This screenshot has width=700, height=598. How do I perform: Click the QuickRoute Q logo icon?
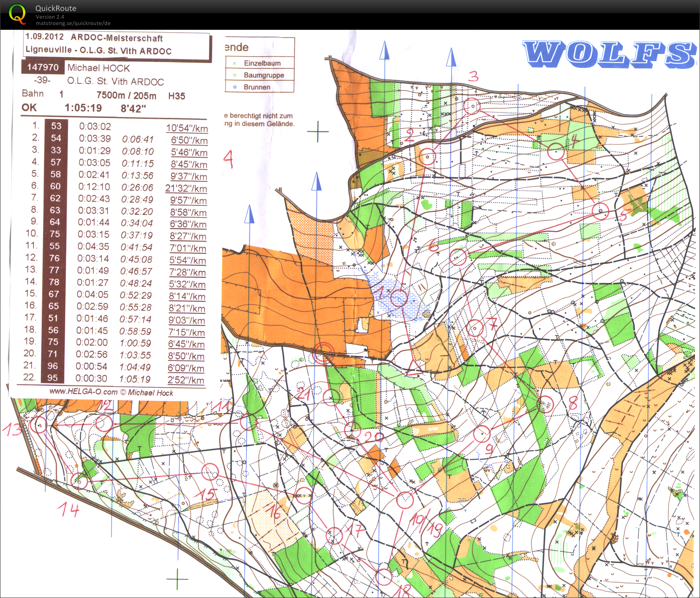coord(17,14)
